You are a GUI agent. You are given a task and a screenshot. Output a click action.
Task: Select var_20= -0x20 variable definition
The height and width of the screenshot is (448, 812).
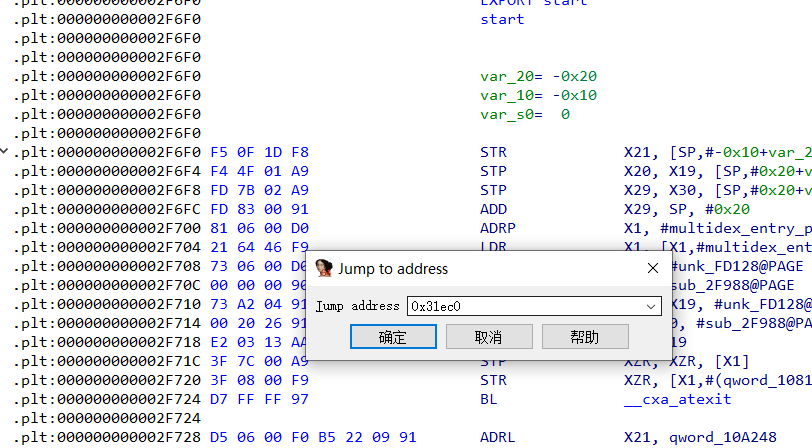(538, 77)
